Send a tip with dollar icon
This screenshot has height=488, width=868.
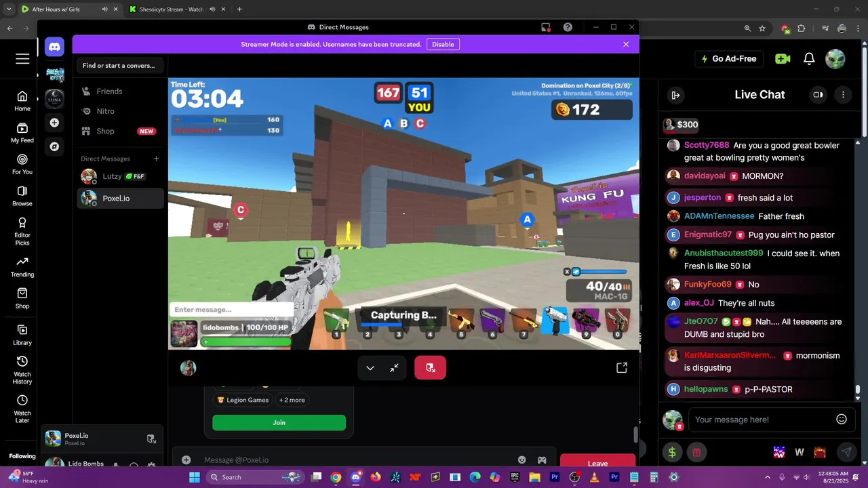(x=672, y=452)
